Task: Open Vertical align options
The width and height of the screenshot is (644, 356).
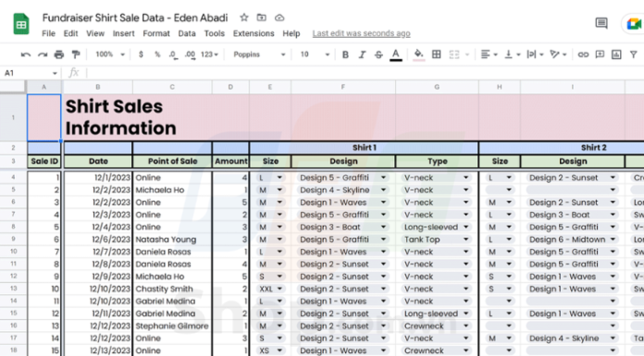Action: [x=512, y=55]
